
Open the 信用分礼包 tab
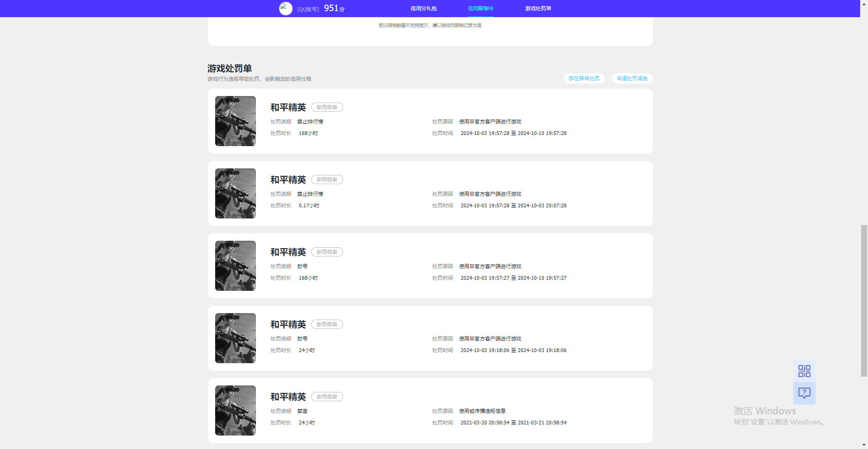pos(423,8)
